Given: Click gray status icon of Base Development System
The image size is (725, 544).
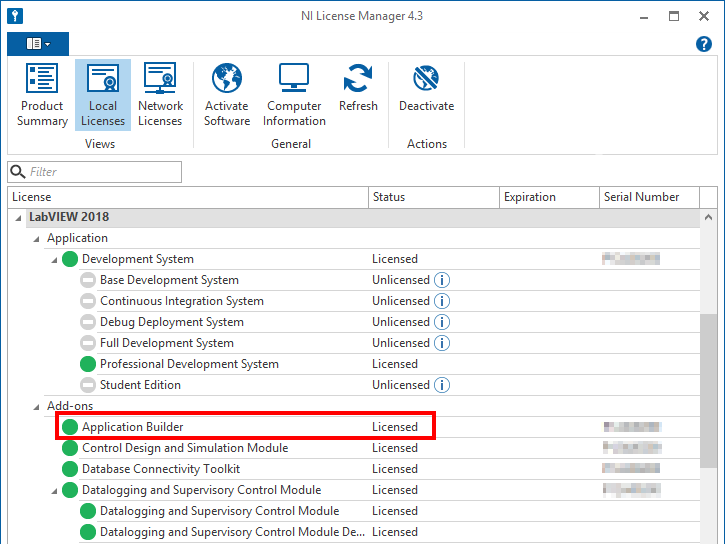Looking at the screenshot, I should coord(88,280).
